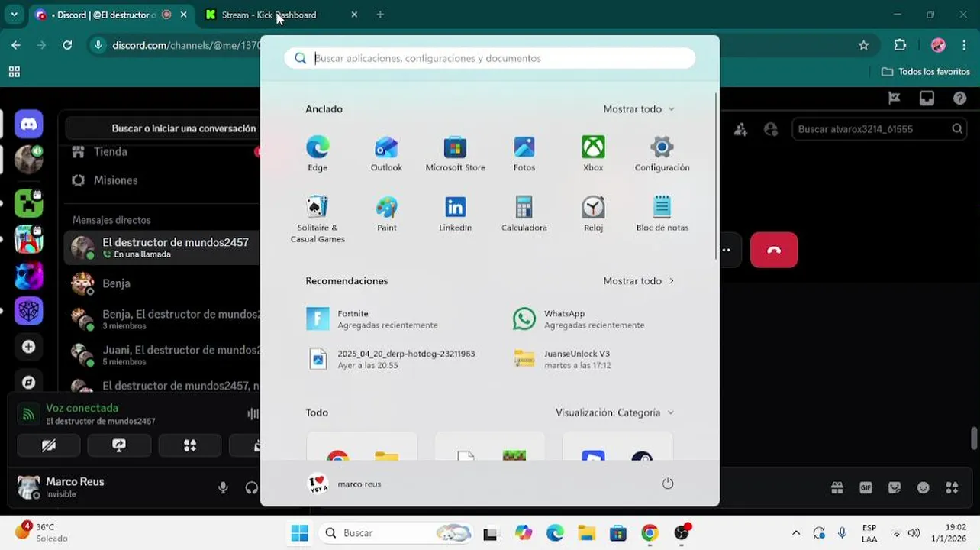
Task: Open the Visualización: Categoría dropdown
Action: [615, 412]
